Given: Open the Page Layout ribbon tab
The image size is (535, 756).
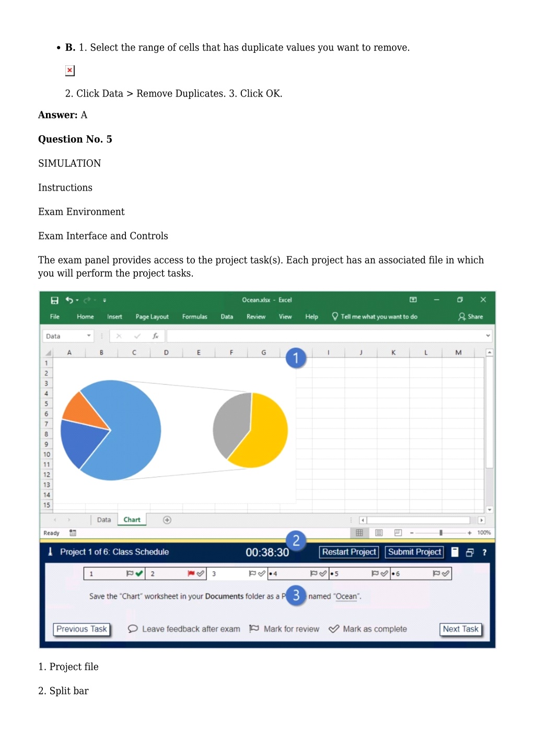Looking at the screenshot, I should click(x=152, y=316).
